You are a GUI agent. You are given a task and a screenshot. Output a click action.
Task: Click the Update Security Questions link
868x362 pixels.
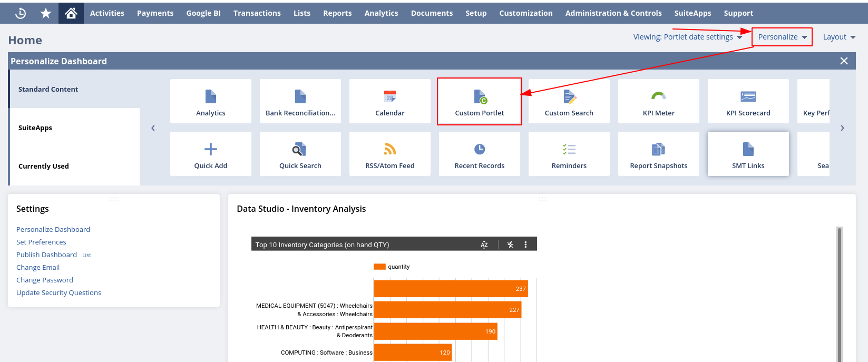point(58,292)
